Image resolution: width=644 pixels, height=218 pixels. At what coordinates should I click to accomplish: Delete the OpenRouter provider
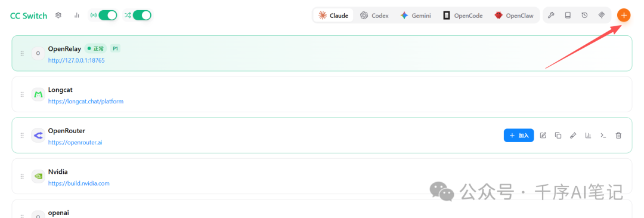click(x=618, y=136)
